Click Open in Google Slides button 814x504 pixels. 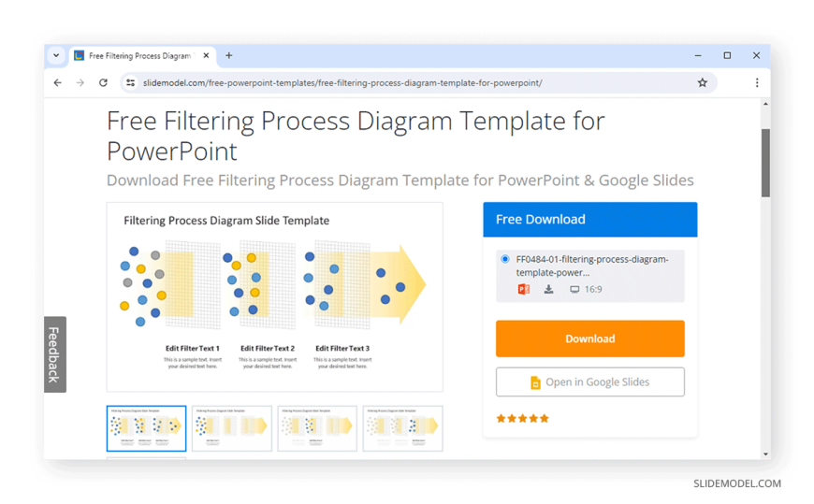pyautogui.click(x=589, y=382)
